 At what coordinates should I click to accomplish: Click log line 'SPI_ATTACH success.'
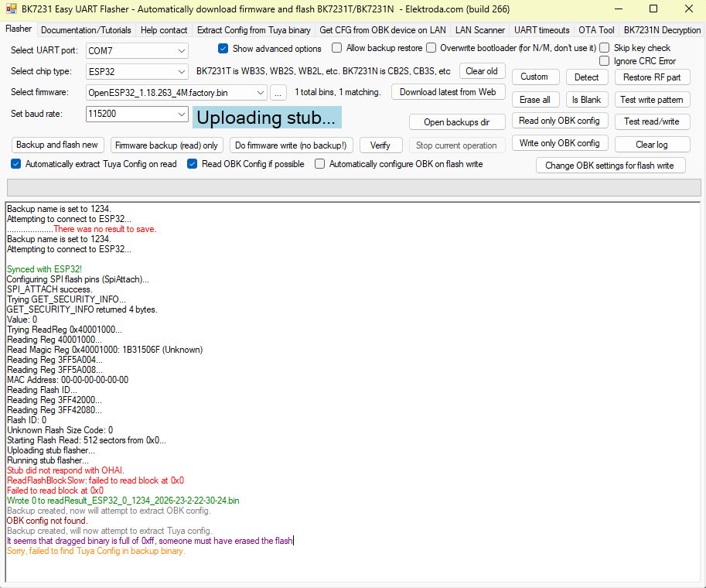point(49,289)
